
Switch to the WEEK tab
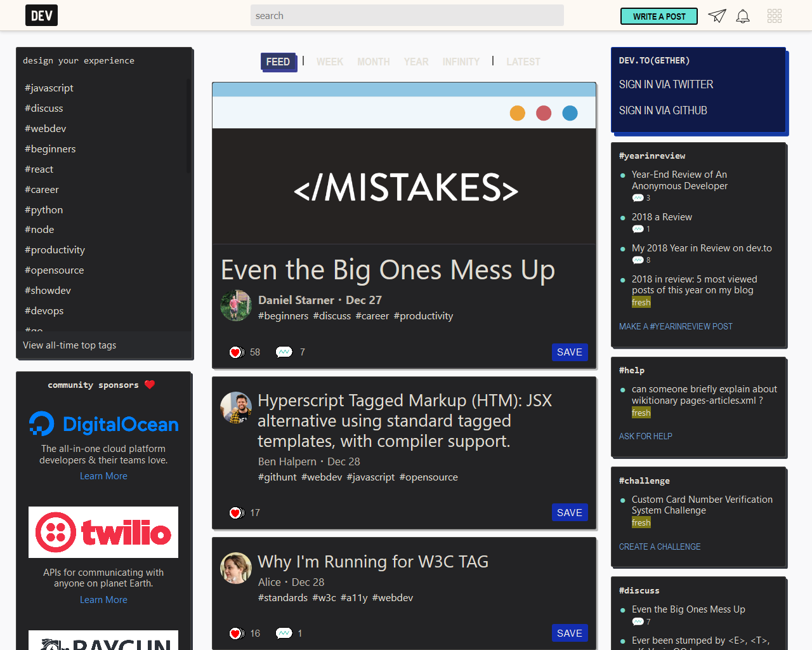329,62
